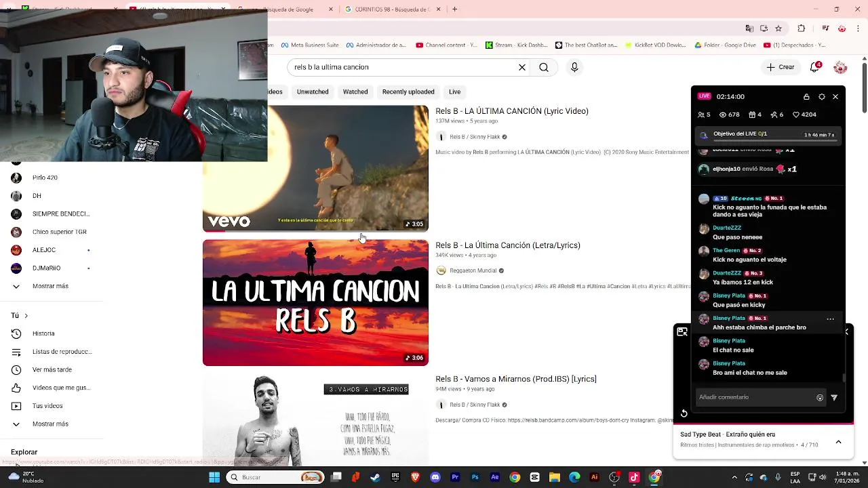Click the lock icon in the LIVE panel
Screen dimensions: 868x488
806,97
